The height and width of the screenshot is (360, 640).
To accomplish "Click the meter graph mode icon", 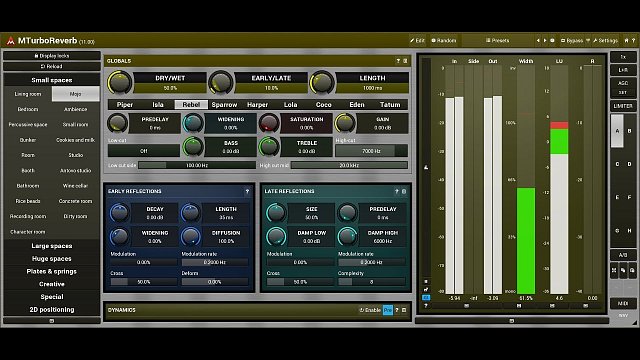I will coord(426,289).
